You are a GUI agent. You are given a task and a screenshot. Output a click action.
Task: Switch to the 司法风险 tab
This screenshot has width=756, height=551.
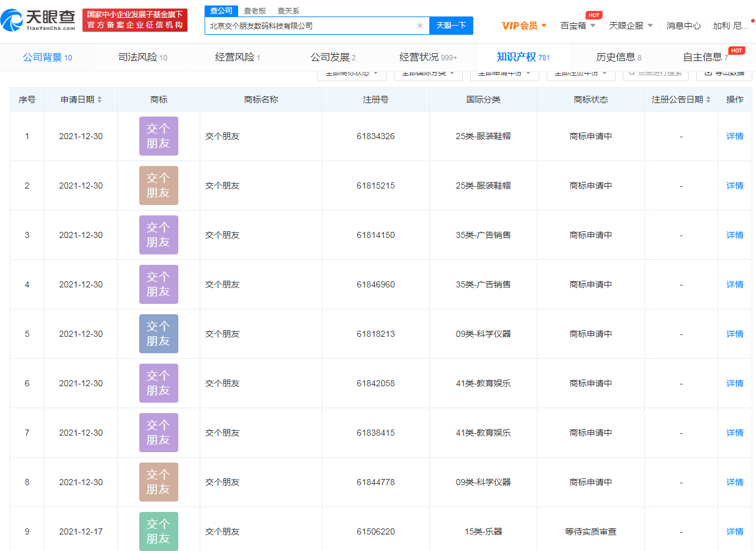point(143,57)
